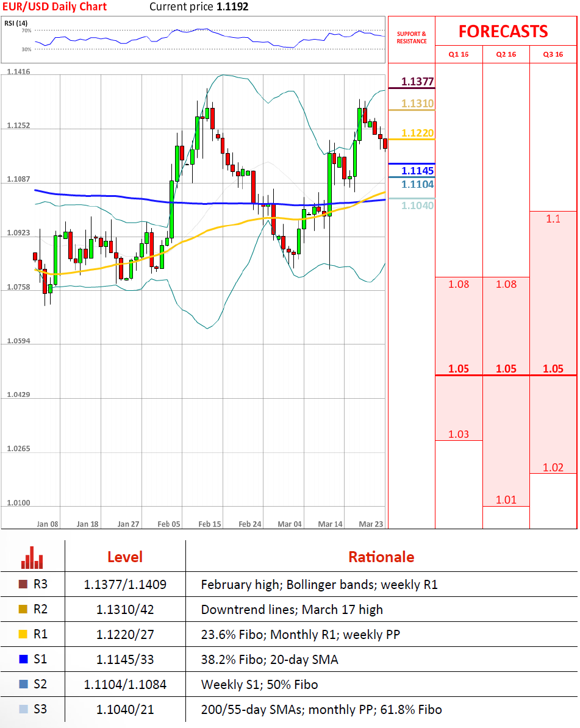Click the R3 level 1.1377/1.1409 cell
This screenshot has width=580, height=728.
click(125, 584)
